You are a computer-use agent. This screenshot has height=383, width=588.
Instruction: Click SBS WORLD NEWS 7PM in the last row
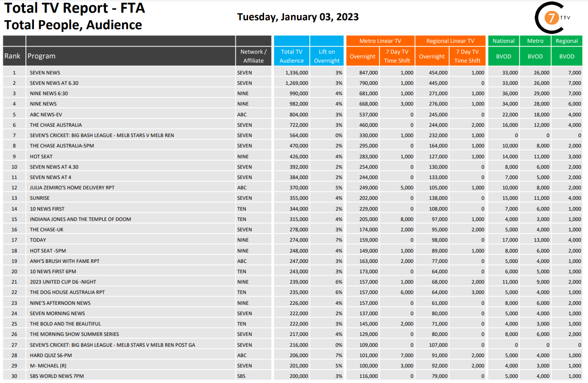tap(57, 376)
